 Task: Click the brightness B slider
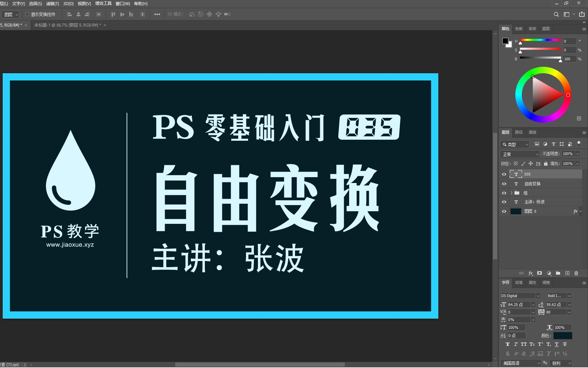coord(540,58)
